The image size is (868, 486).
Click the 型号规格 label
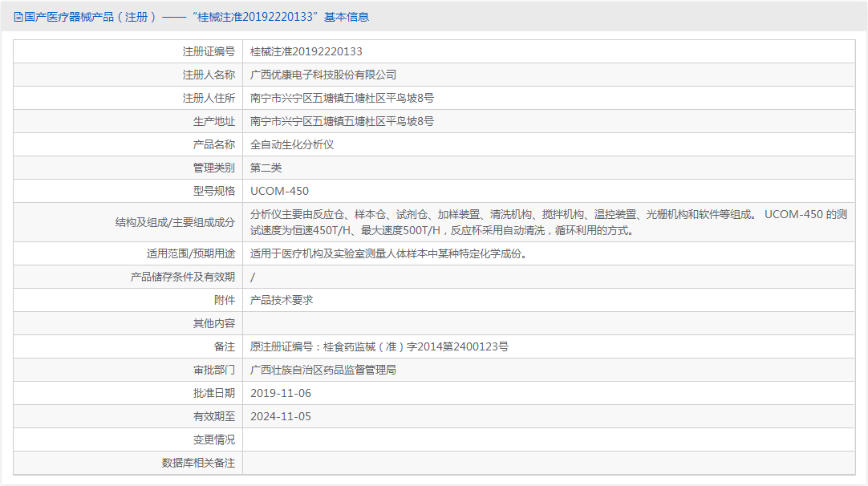(x=213, y=191)
